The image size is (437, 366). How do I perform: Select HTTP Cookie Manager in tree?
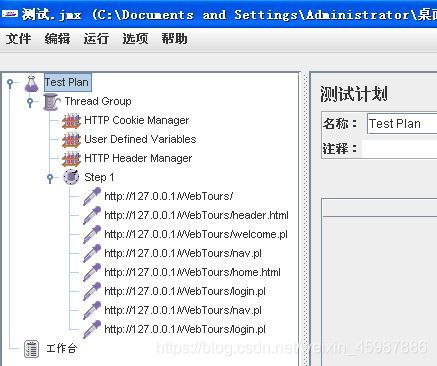(137, 120)
